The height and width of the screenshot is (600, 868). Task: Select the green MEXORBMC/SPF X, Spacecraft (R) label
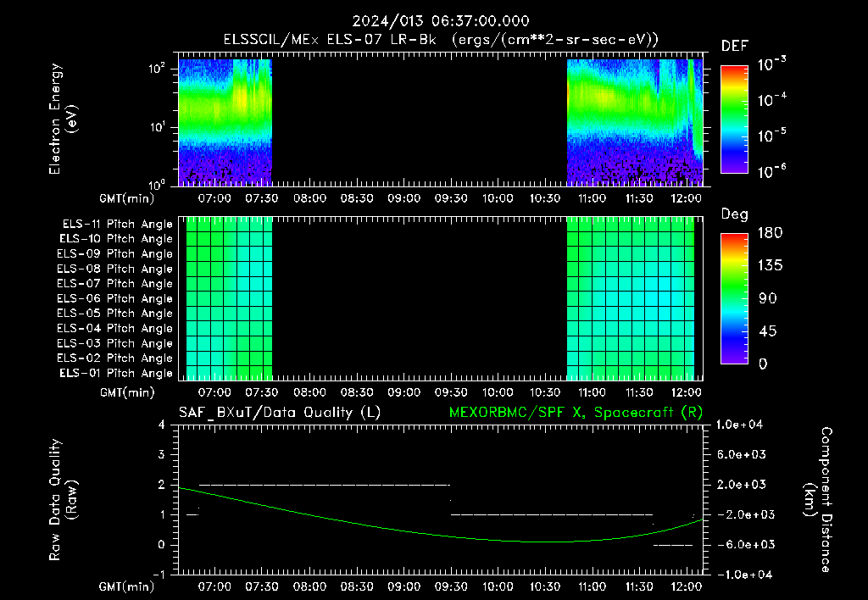click(x=576, y=413)
